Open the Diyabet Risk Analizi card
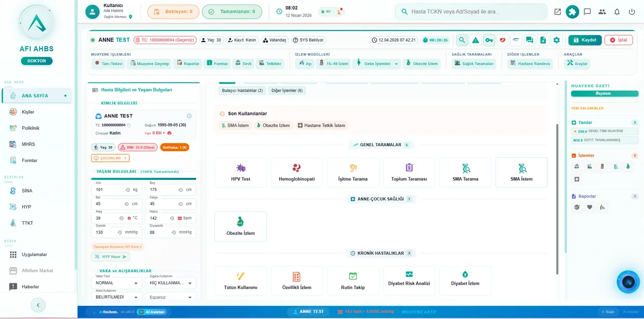 [x=409, y=281]
